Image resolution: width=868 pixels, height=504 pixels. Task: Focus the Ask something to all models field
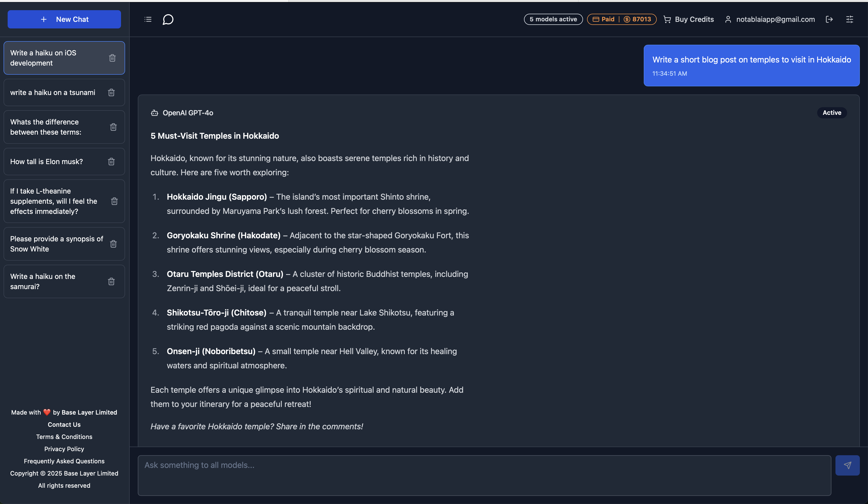484,475
